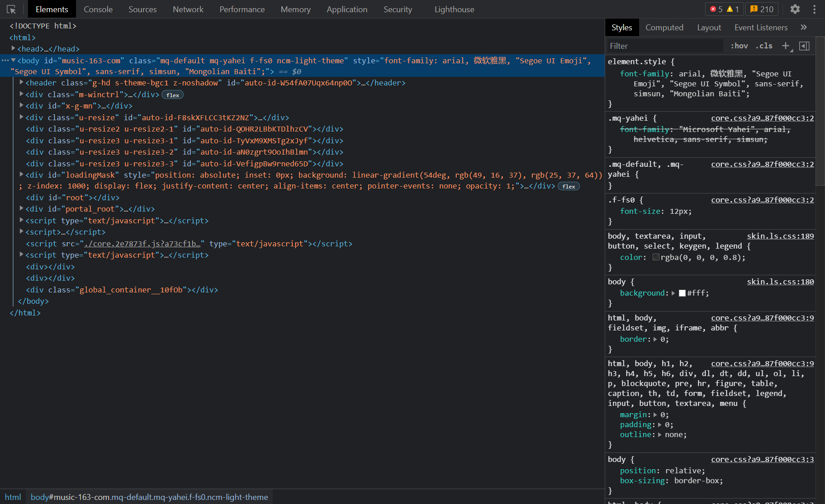
Task: Open the Network tab
Action: tap(188, 9)
